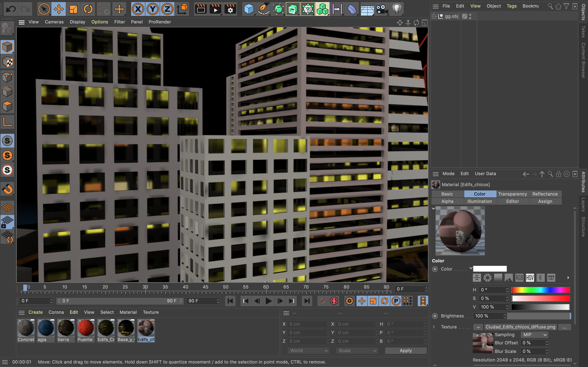Screen dimensions: 588x367
Task: Open the World coordinate dropdown
Action: [x=308, y=350]
